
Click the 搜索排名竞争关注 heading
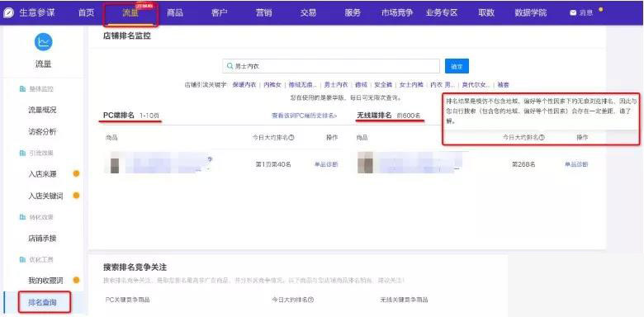135,267
